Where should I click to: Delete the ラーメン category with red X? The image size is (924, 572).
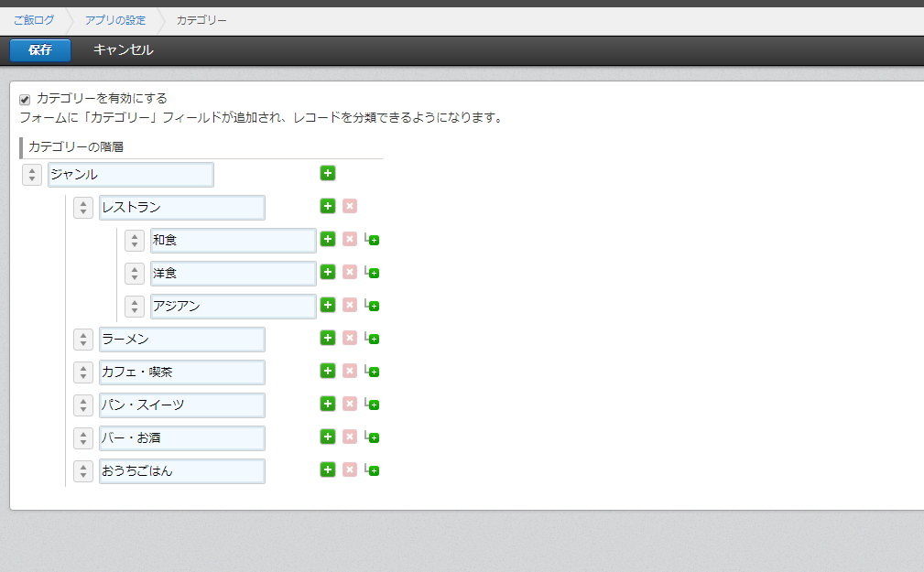350,338
